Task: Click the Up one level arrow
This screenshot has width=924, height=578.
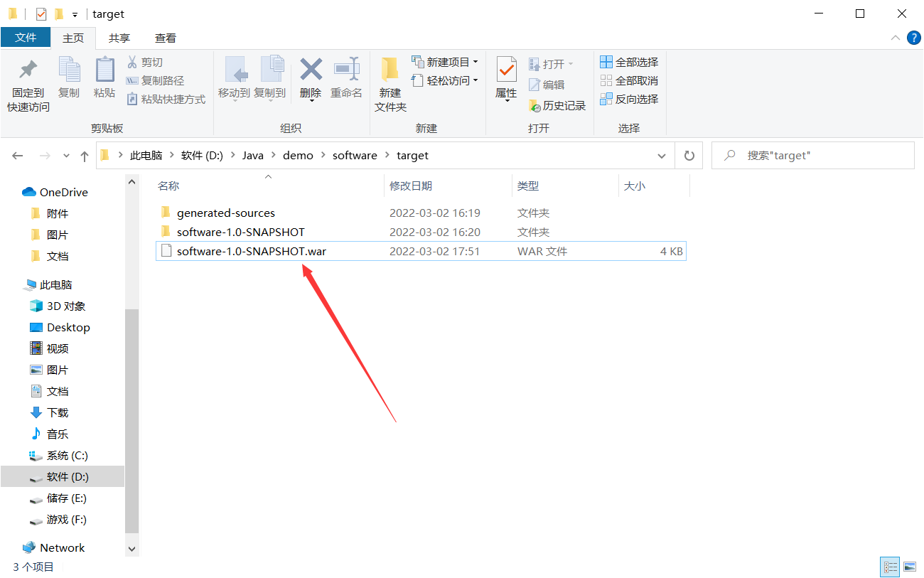Action: pos(85,156)
